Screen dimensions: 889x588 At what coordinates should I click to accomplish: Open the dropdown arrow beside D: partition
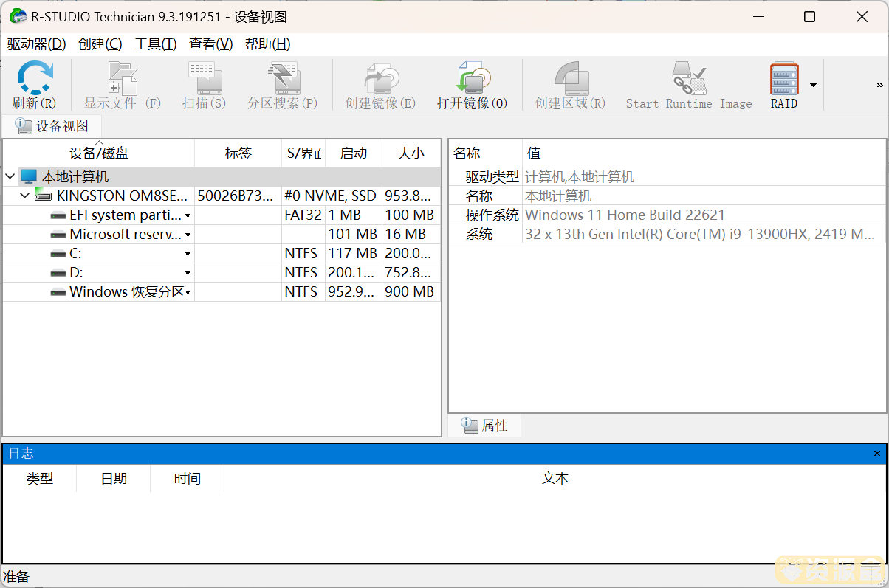pyautogui.click(x=188, y=274)
